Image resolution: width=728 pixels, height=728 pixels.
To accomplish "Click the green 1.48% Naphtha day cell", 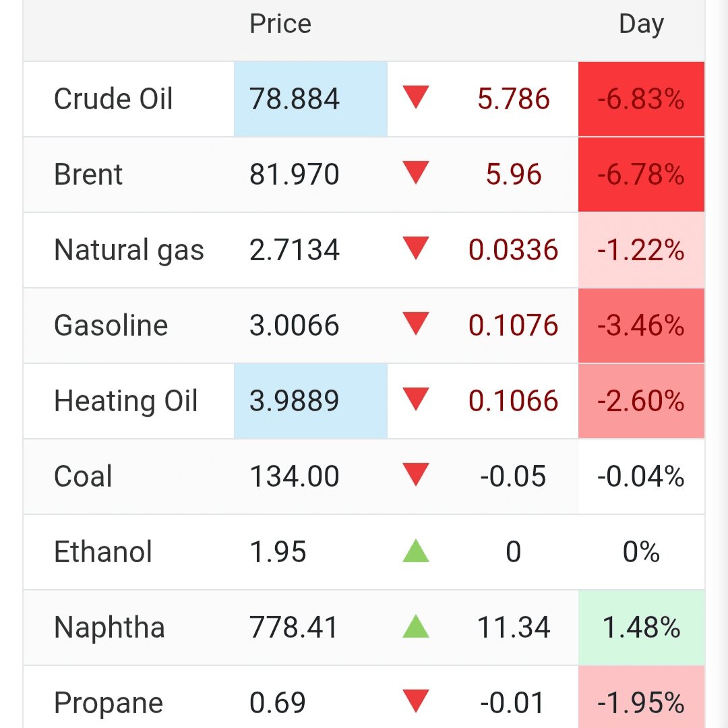I will click(x=641, y=628).
